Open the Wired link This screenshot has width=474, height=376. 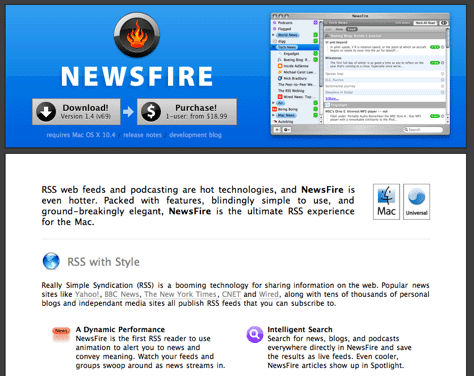pyautogui.click(x=269, y=294)
